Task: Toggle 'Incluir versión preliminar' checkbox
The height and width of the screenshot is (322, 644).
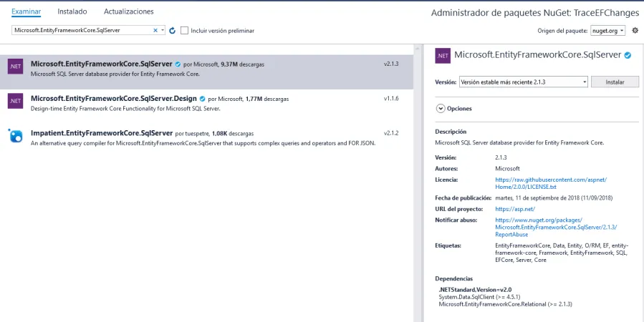Action: tap(184, 30)
